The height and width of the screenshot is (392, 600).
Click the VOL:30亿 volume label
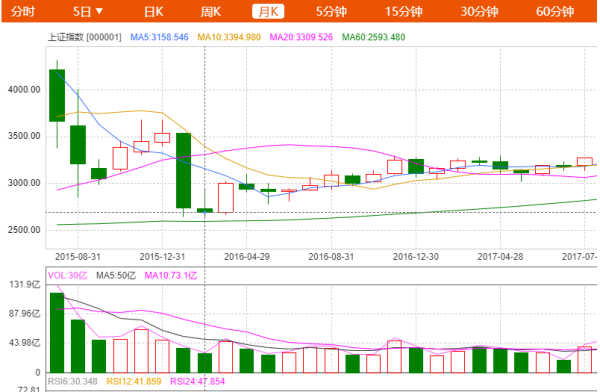click(67, 275)
